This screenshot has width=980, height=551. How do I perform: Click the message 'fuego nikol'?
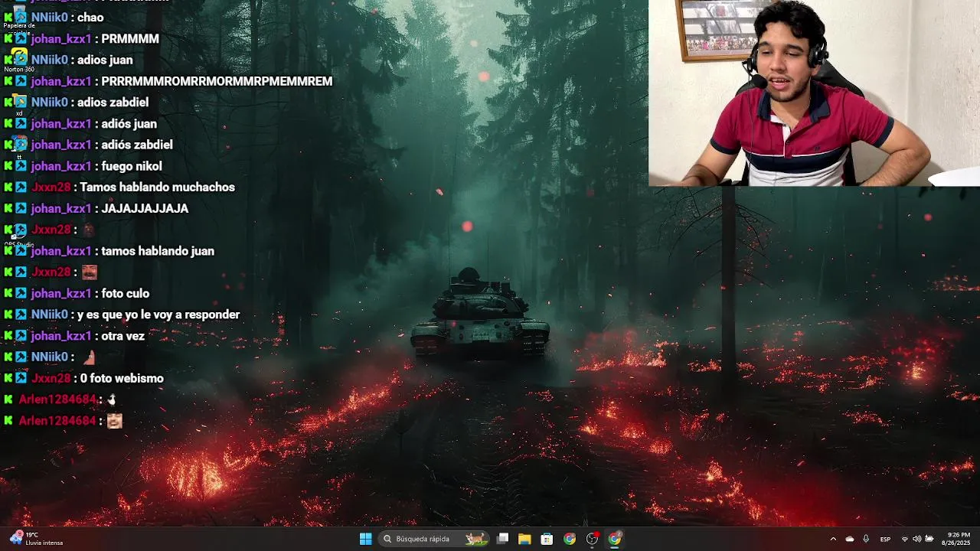point(132,166)
